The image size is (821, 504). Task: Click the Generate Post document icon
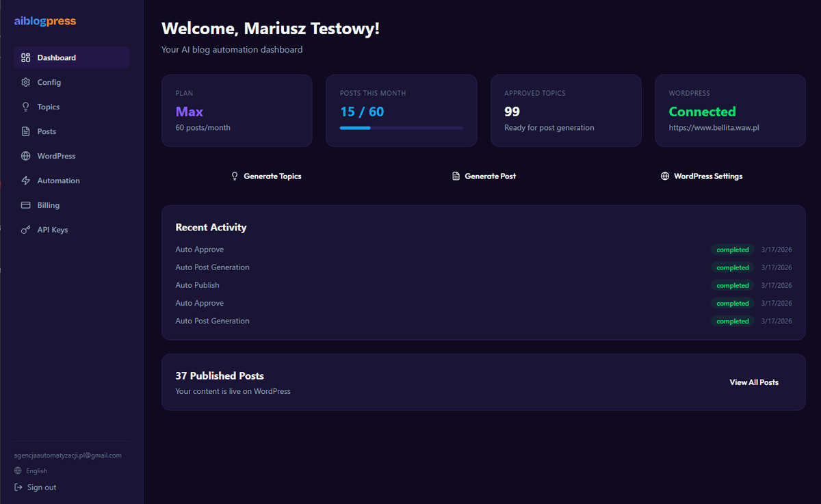(x=456, y=176)
